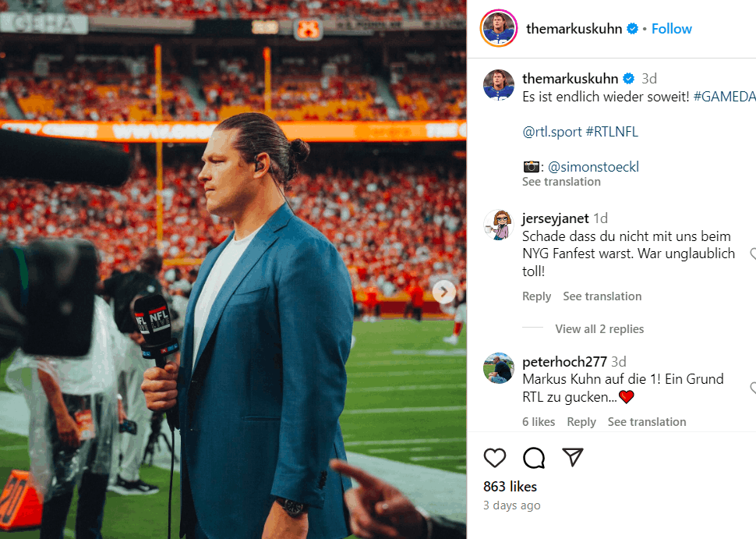See translation of jerseyjanet's comment

[602, 296]
